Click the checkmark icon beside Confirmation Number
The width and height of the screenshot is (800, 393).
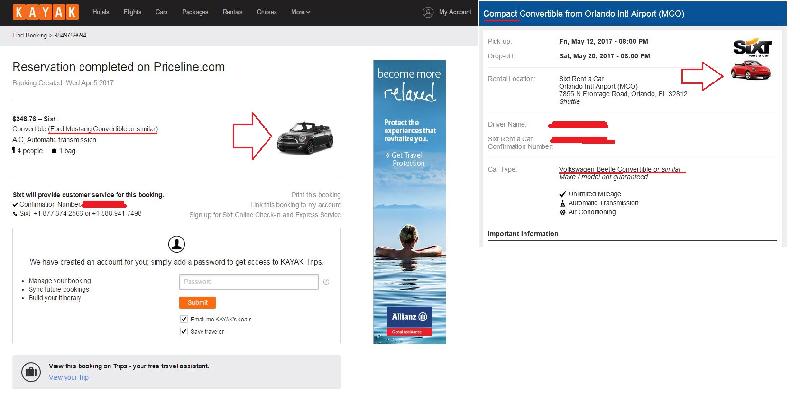pos(15,205)
